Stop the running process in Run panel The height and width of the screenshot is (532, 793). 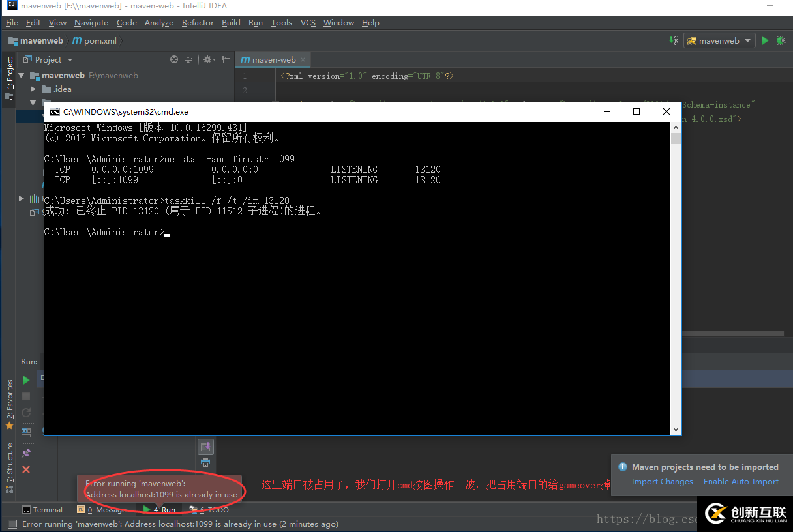pos(26,396)
